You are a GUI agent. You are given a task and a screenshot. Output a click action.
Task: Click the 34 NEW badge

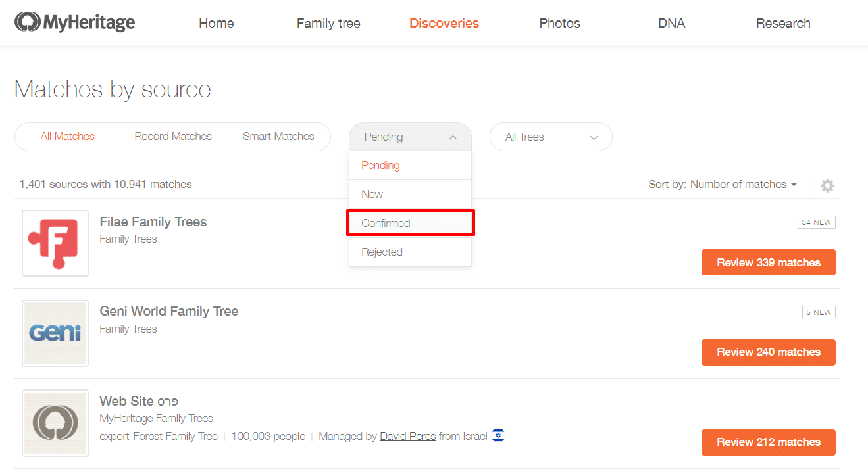tap(817, 222)
